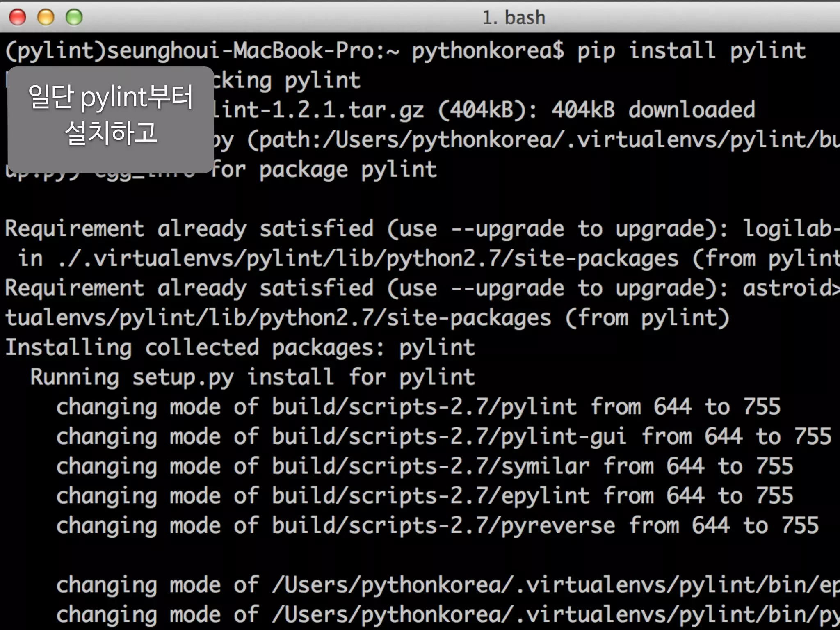Click the green zoom window button
840x630 pixels.
[x=74, y=17]
